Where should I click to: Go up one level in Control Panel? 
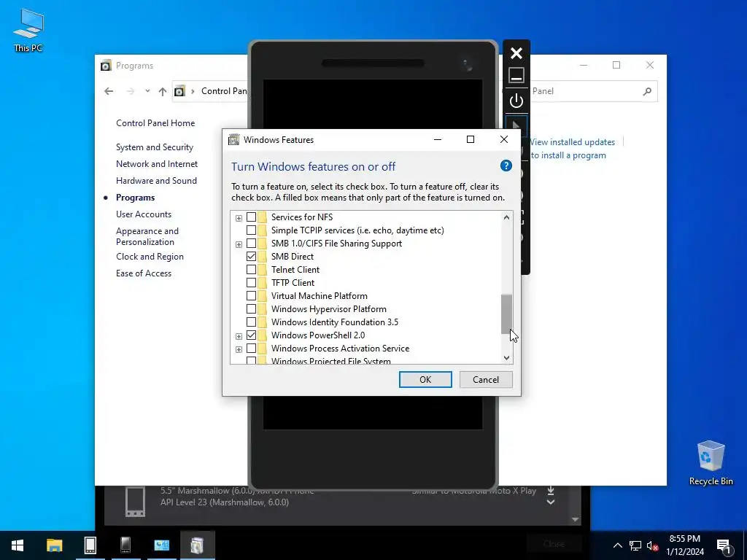pos(163,91)
